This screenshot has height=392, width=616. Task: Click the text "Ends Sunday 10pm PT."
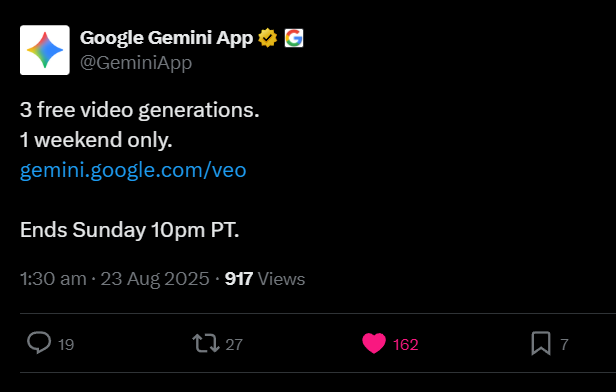coord(130,230)
